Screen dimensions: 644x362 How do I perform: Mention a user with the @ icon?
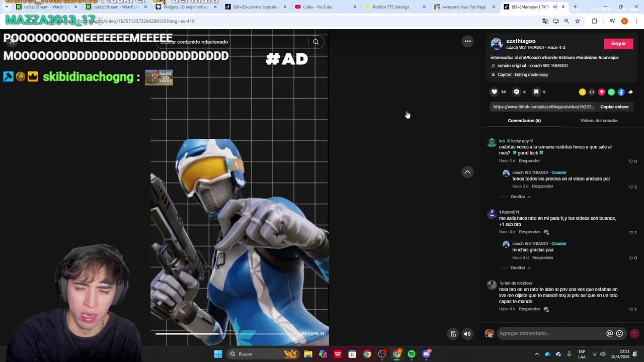coord(609,333)
